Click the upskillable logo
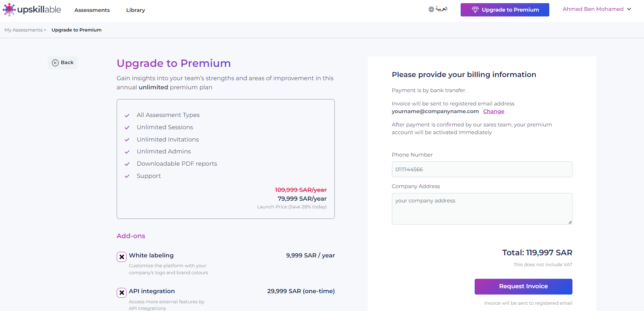Viewport: 644px width, 311px height. click(x=32, y=9)
